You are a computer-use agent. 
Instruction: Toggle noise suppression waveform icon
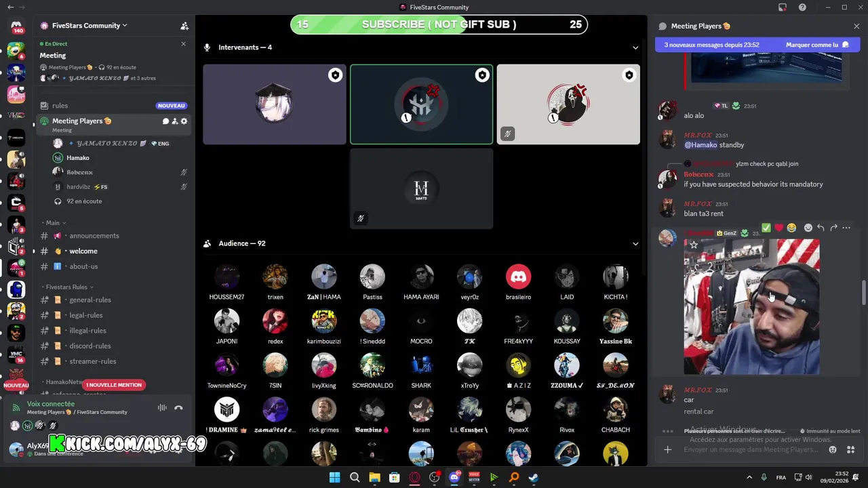click(162, 407)
